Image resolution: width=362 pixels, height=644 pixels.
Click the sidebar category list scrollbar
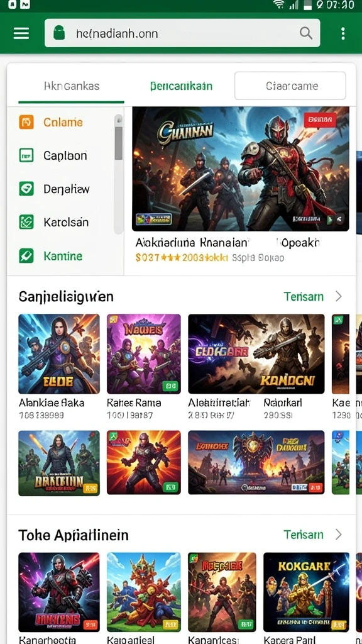(x=118, y=174)
